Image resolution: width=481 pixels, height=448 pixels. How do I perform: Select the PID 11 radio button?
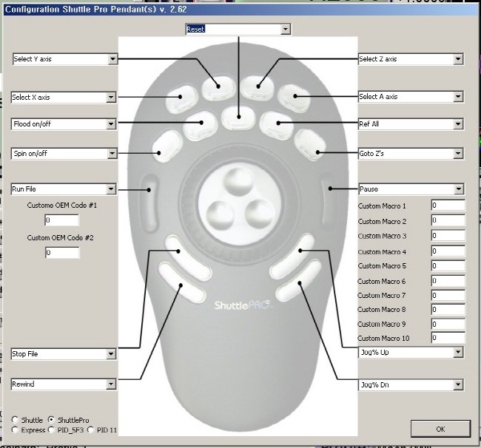[90, 430]
